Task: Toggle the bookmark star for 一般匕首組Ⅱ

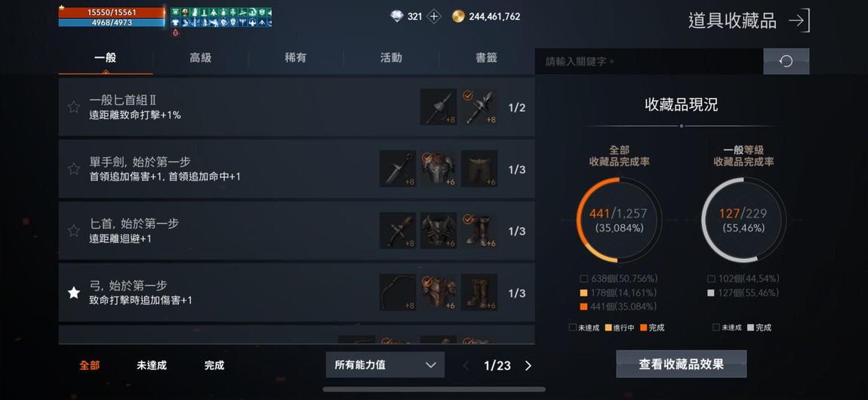Action: pyautogui.click(x=74, y=106)
